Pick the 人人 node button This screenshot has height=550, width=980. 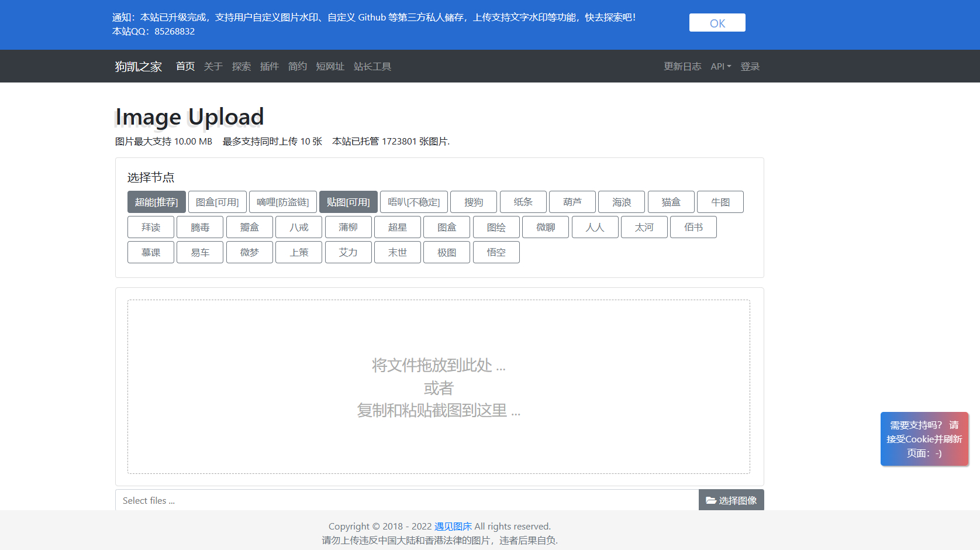pyautogui.click(x=595, y=227)
